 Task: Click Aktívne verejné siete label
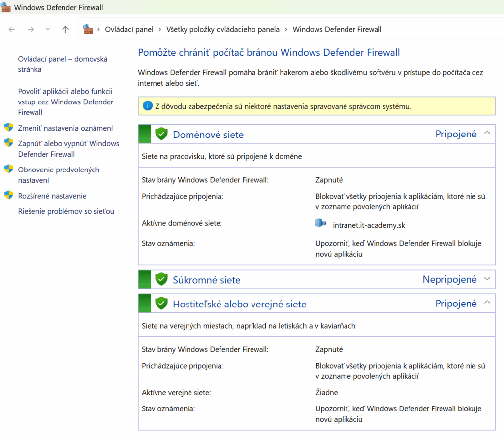176,392
